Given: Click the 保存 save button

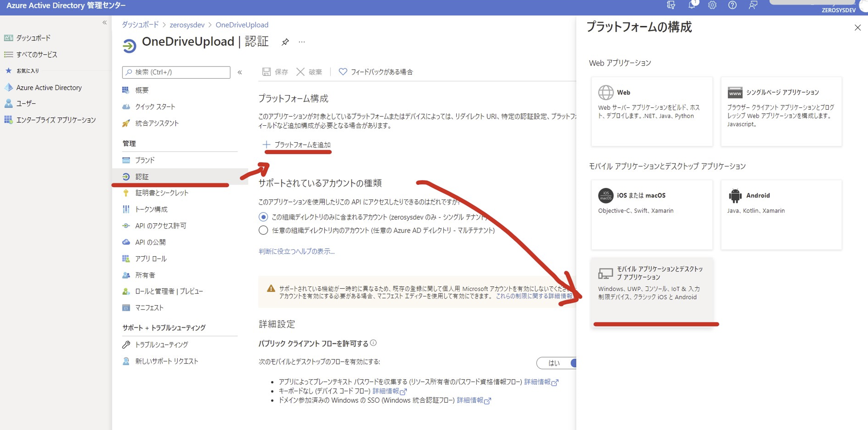Looking at the screenshot, I should [x=275, y=72].
